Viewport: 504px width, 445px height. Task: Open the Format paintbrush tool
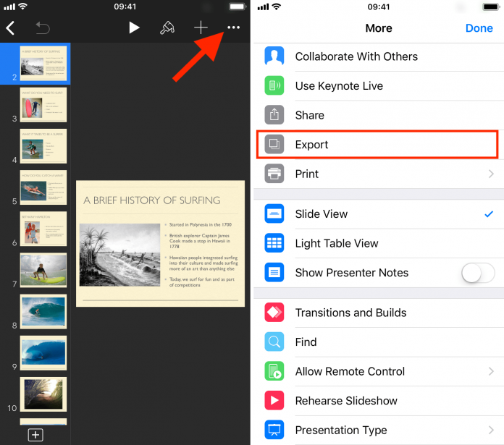coord(167,28)
